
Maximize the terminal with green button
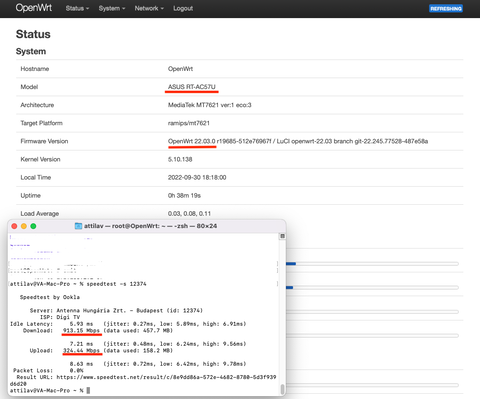(33, 226)
